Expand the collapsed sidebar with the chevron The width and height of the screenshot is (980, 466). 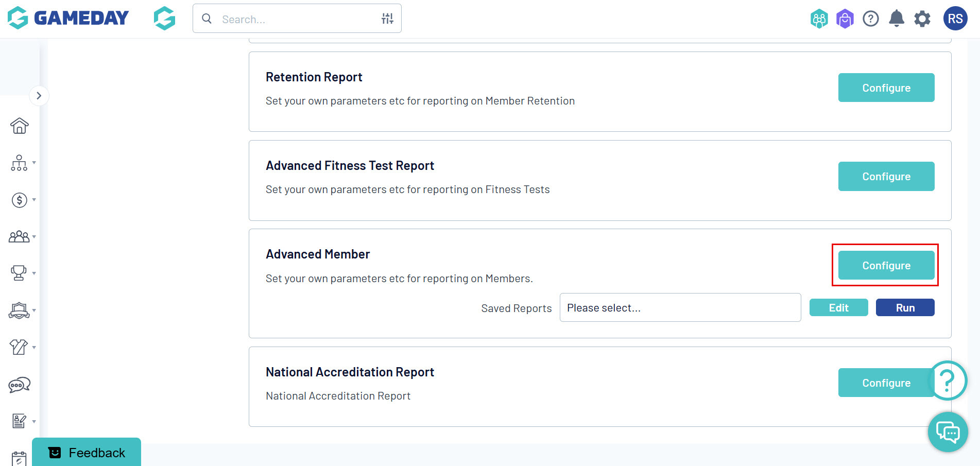[x=39, y=96]
